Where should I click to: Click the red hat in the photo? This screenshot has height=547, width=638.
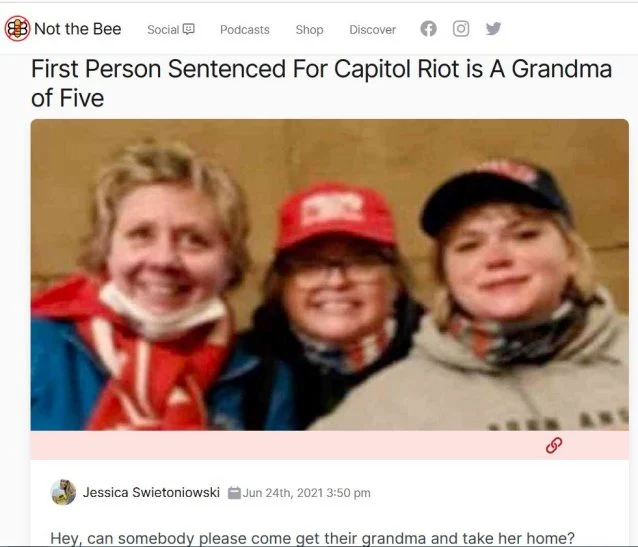[x=336, y=215]
